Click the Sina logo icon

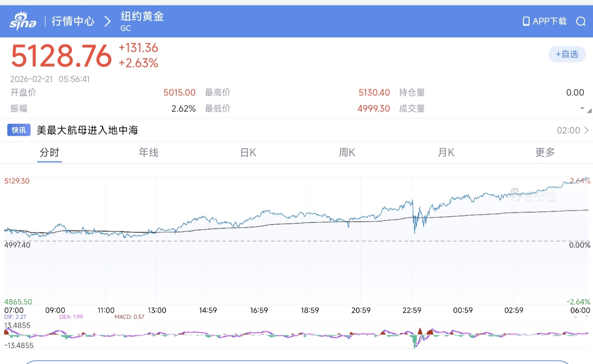click(x=23, y=21)
